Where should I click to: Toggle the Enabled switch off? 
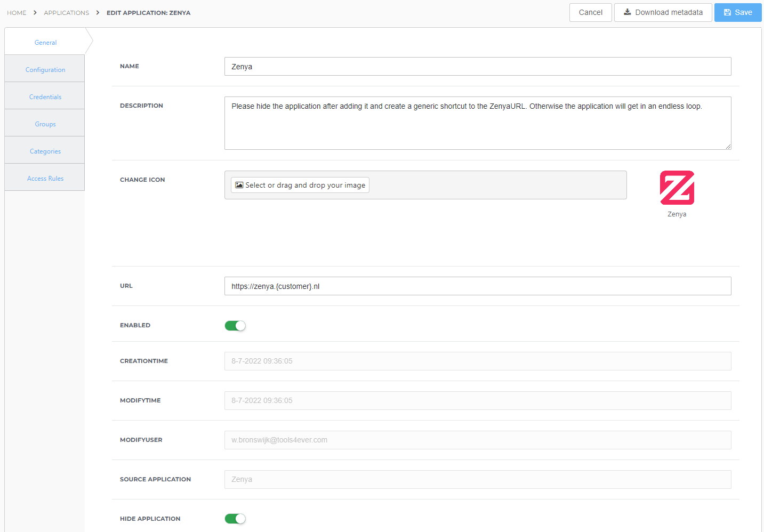click(235, 326)
